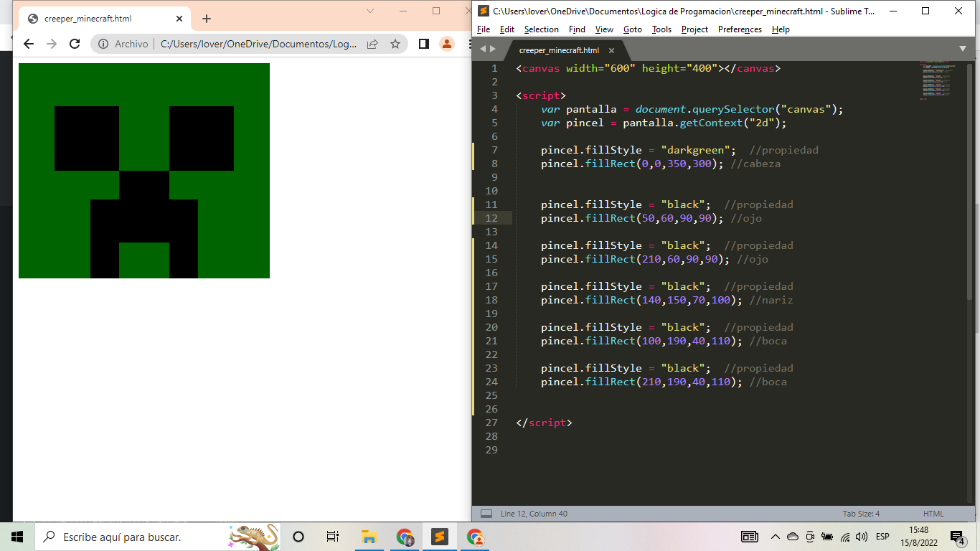
Task: Close the creeper_minecraft.html Chrome tab
Action: click(179, 19)
